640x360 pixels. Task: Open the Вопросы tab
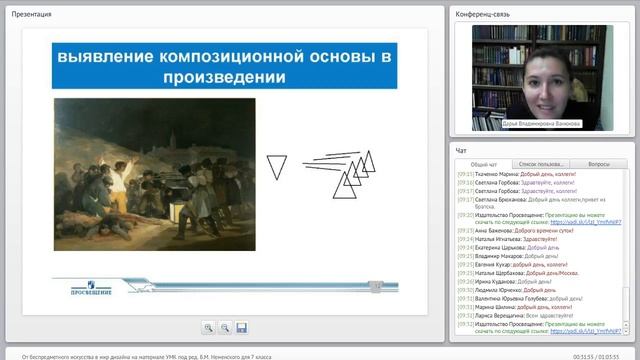tap(599, 164)
